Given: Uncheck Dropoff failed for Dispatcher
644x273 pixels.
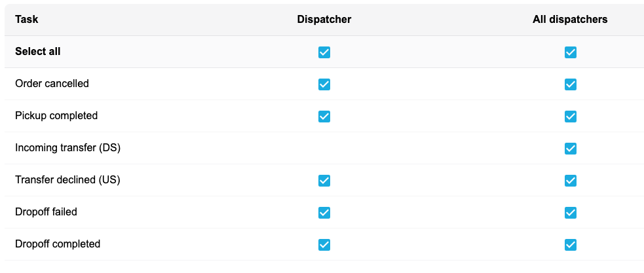Looking at the screenshot, I should pos(324,212).
